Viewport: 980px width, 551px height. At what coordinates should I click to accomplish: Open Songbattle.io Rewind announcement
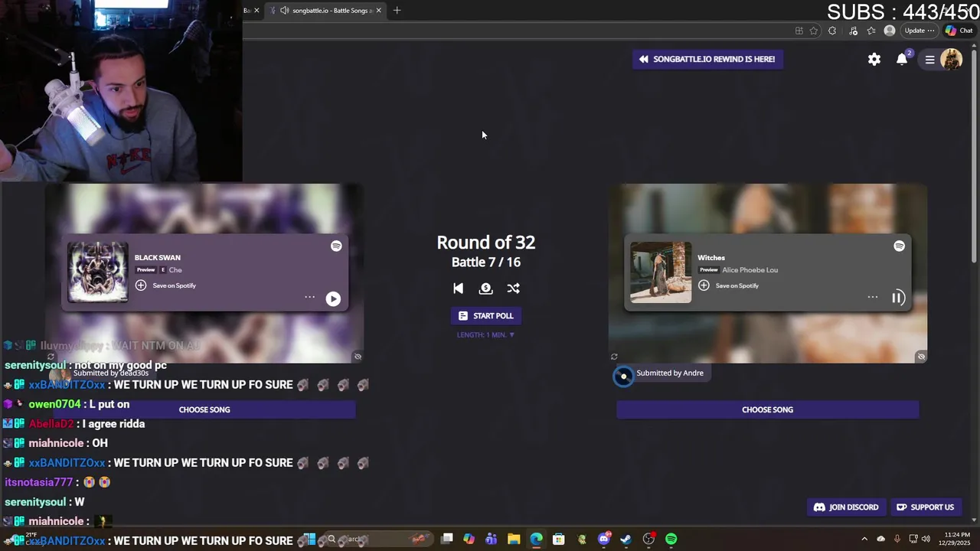tap(707, 59)
